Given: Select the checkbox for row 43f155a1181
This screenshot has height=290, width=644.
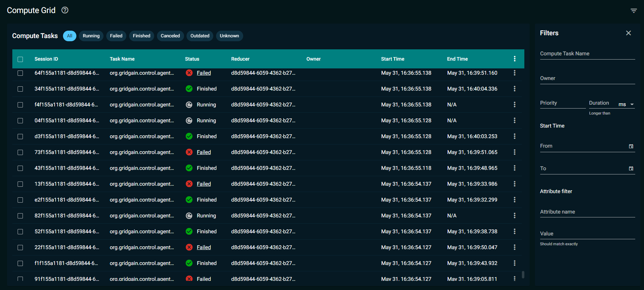Looking at the screenshot, I should [20, 168].
